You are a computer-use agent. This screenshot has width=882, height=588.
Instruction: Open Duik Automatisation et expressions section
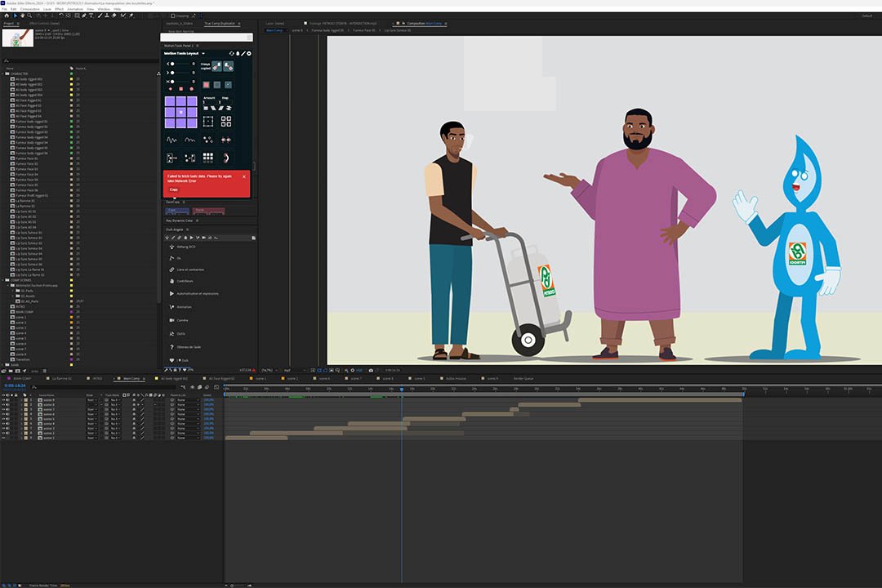[198, 293]
